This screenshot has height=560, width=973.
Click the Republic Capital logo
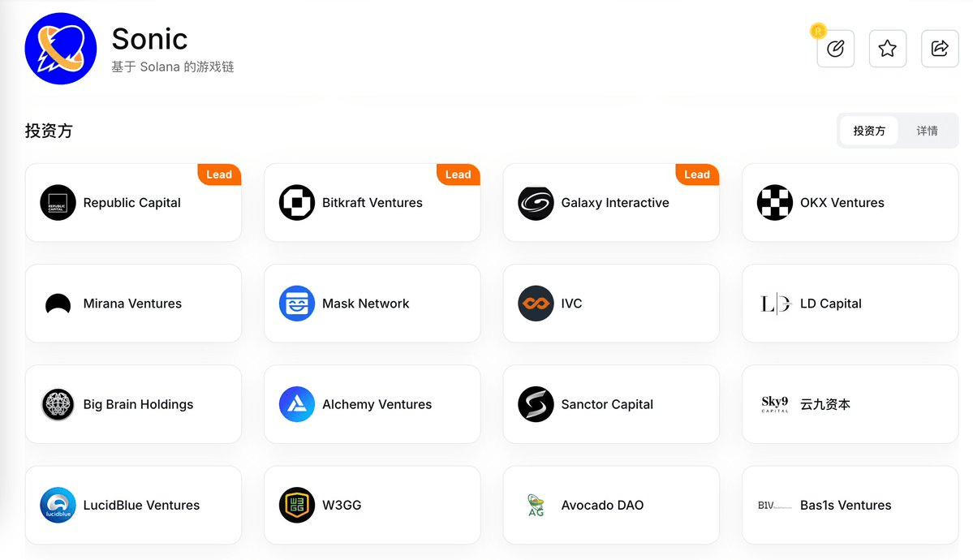[58, 202]
